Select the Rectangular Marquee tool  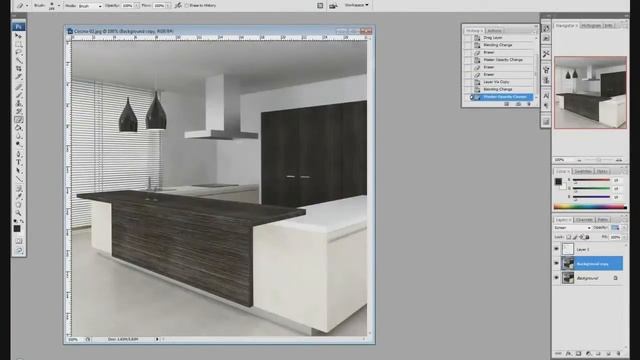tap(18, 44)
